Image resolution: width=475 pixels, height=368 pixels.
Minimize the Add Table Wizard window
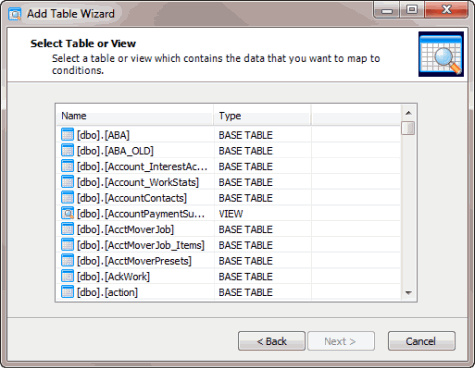(x=386, y=10)
